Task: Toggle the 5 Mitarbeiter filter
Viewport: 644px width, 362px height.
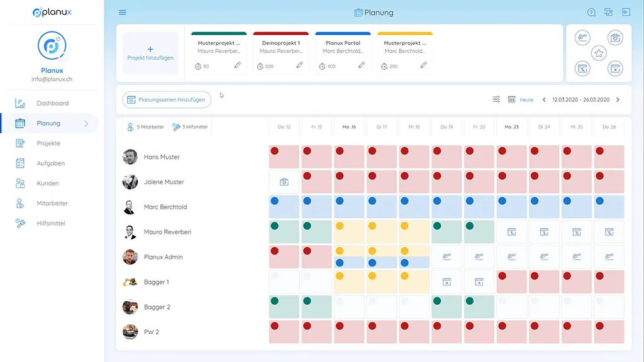Action: coord(146,127)
